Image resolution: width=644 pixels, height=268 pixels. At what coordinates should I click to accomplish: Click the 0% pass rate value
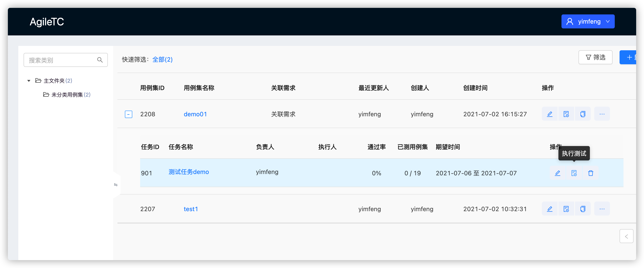[377, 173]
